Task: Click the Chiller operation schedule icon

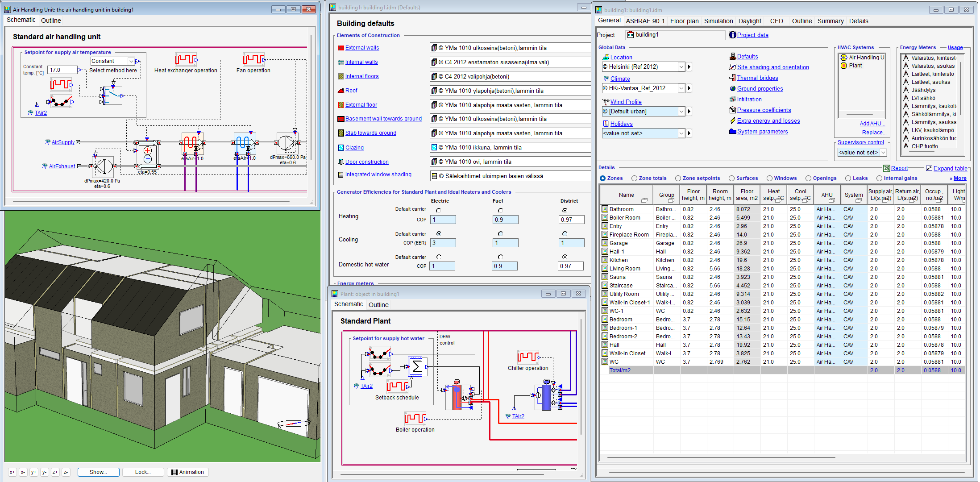Action: click(528, 357)
